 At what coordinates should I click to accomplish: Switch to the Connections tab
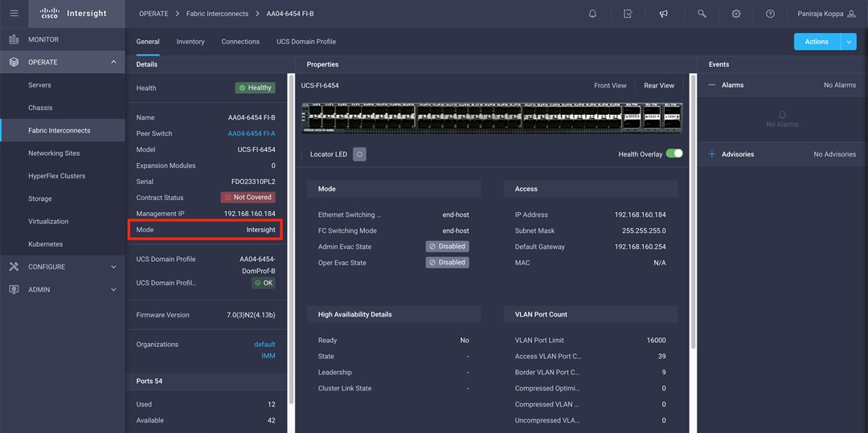point(240,42)
